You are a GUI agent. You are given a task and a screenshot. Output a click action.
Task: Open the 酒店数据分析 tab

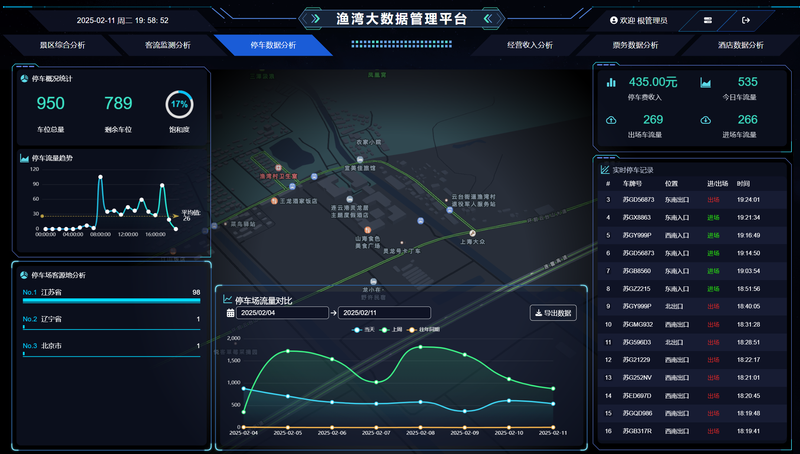pos(741,45)
